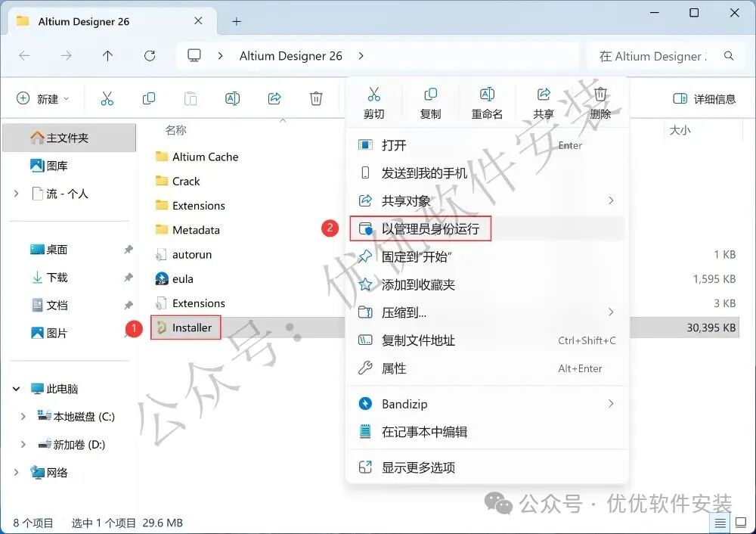Expand the chevron after Altium Designer 26 in the address bar
This screenshot has height=534, width=756.
click(361, 56)
